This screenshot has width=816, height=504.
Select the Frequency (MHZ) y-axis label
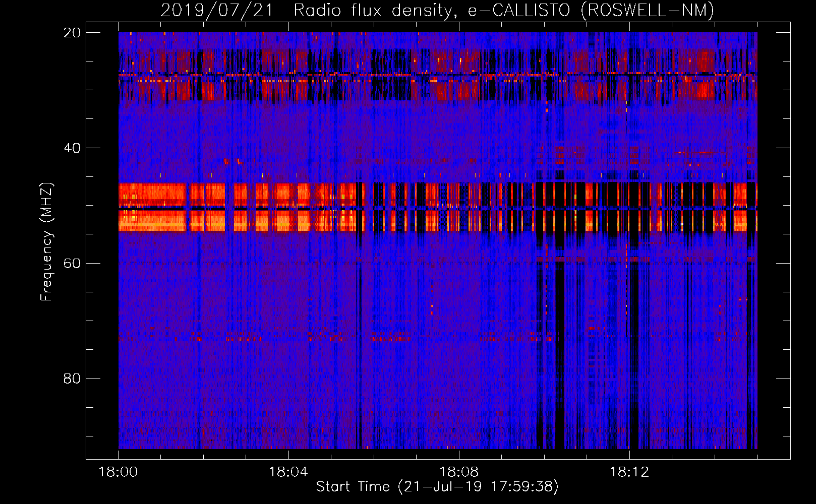point(46,242)
